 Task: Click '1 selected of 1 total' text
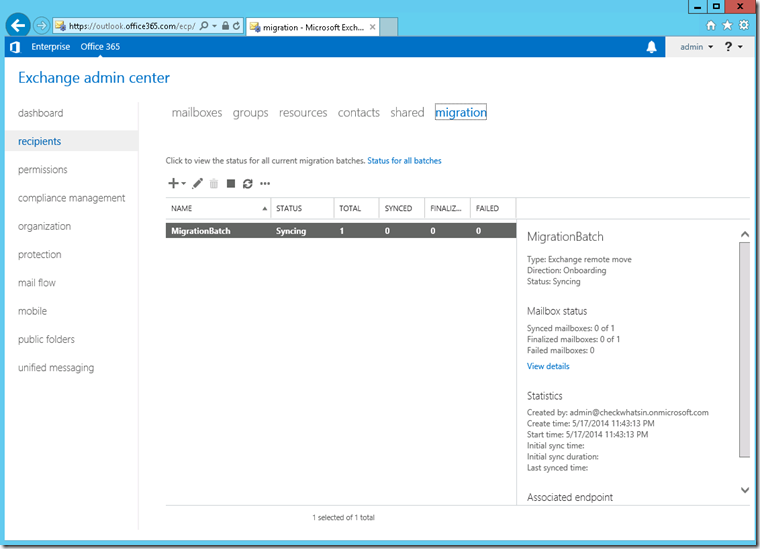coord(343,518)
